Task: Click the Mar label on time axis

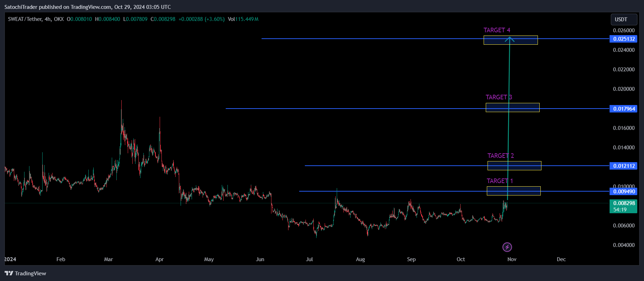Action: tap(109, 259)
